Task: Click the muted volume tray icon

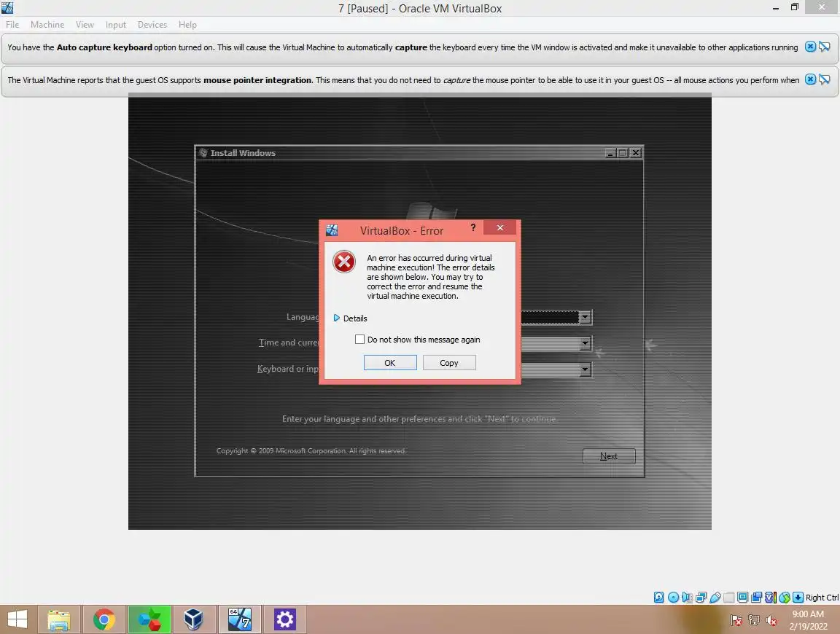Action: point(771,620)
